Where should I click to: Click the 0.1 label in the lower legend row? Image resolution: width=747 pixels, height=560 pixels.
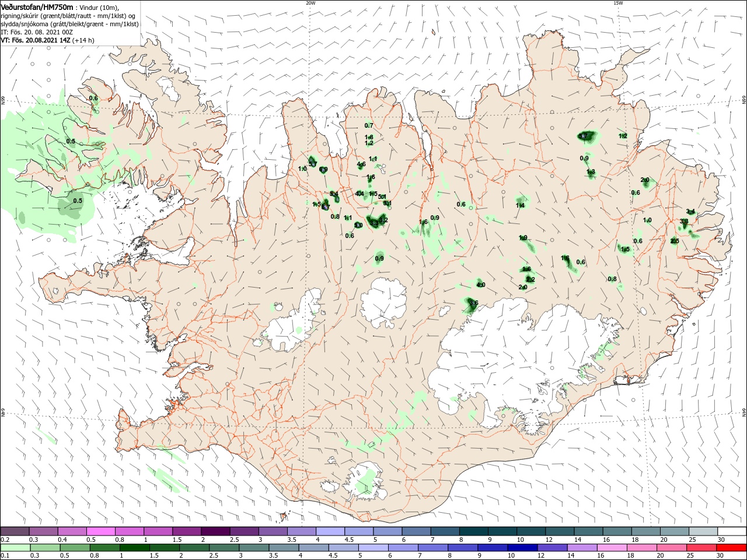coord(5,556)
